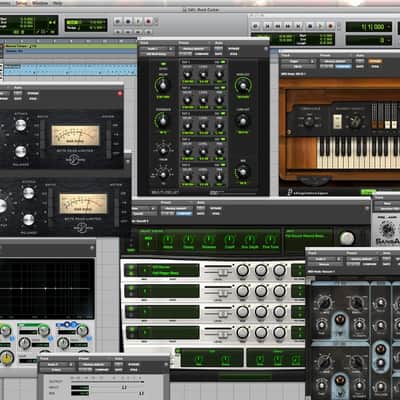This screenshot has height=400, width=400.
Task: Toggle Tap 1 On in the delay plugin
Action: (x=222, y=62)
